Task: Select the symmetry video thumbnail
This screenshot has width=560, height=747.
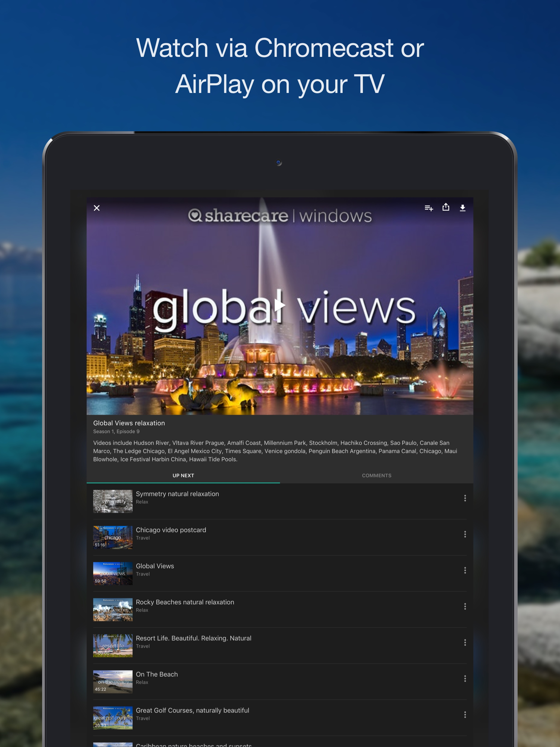Action: tap(113, 501)
